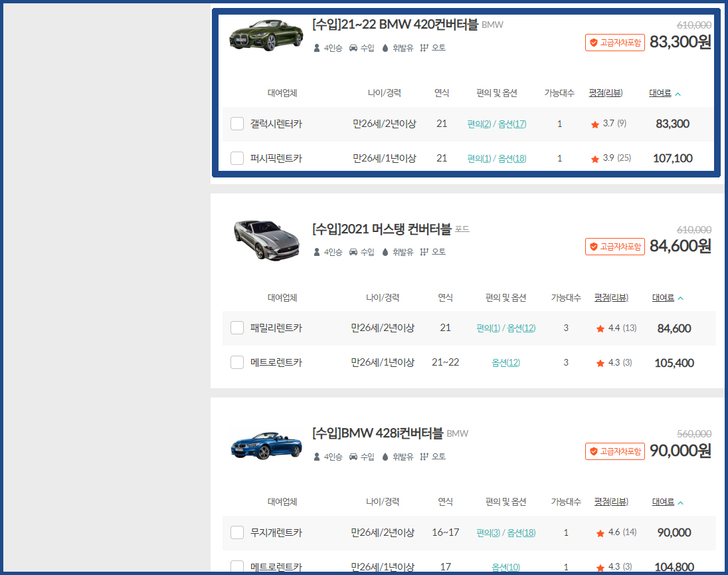Check the 메트로렌트카 104,800 row checkbox
This screenshot has width=728, height=575.
pos(237,566)
